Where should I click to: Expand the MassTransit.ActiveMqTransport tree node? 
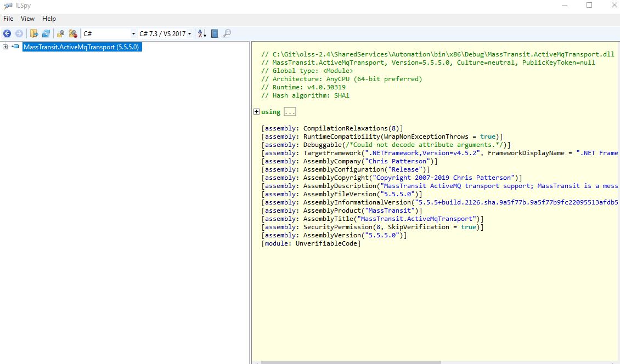point(4,47)
